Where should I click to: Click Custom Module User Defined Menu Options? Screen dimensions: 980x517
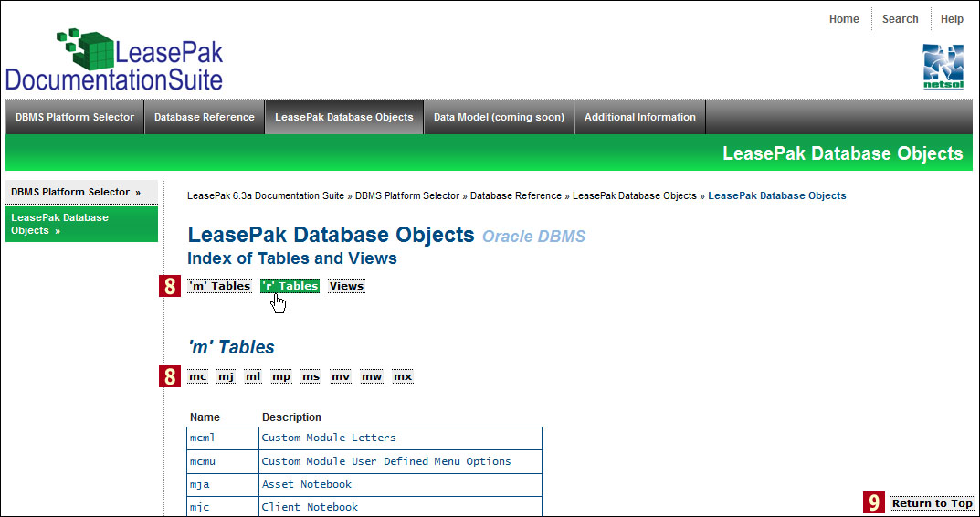pos(386,461)
